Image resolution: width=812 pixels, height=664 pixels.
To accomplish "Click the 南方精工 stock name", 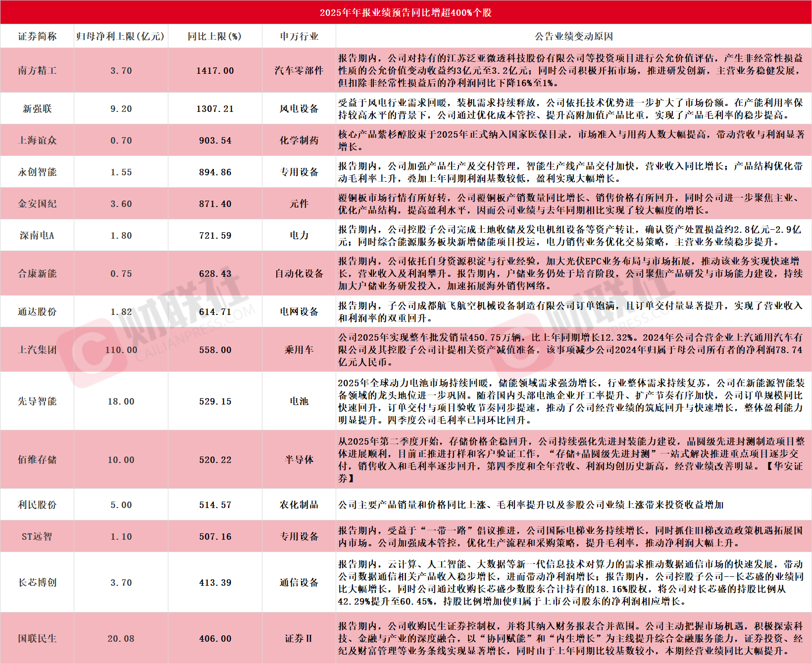I will point(37,70).
